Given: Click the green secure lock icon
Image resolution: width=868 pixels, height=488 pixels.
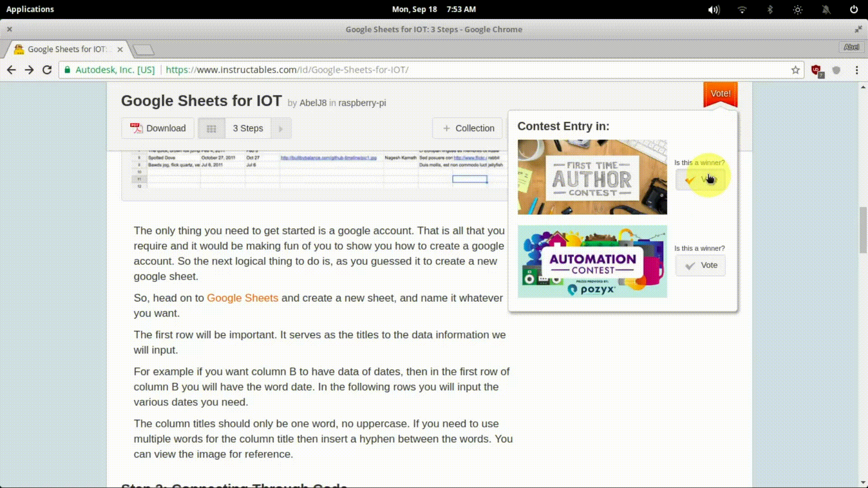Looking at the screenshot, I should [67, 70].
